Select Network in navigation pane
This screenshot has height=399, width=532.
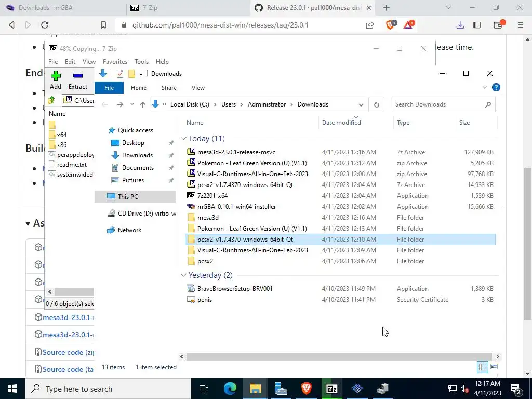[x=129, y=230]
